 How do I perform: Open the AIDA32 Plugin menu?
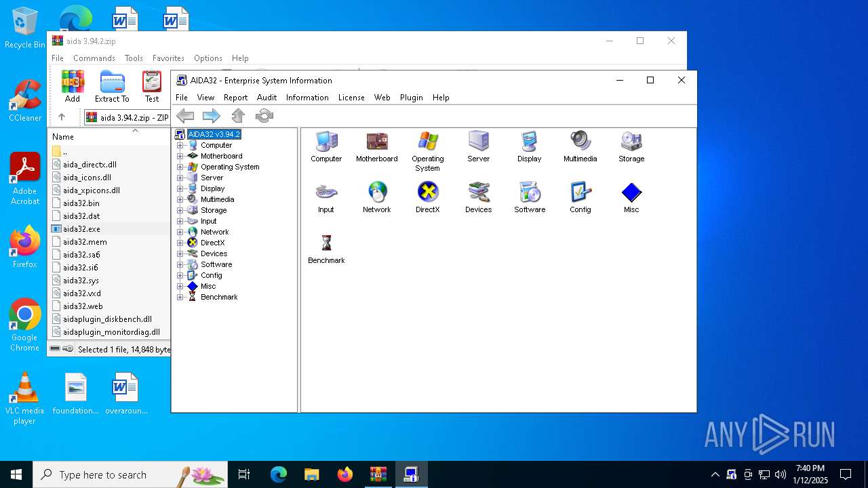[x=411, y=98]
